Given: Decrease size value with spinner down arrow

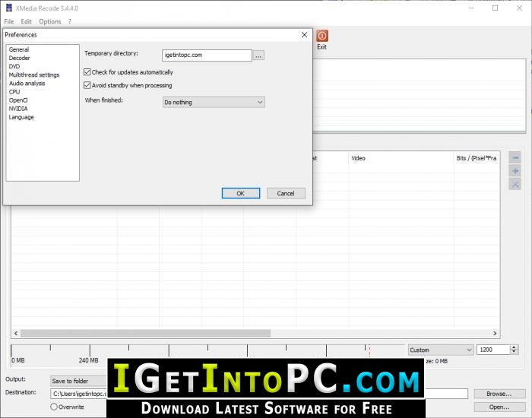Looking at the screenshot, I should tap(514, 352).
